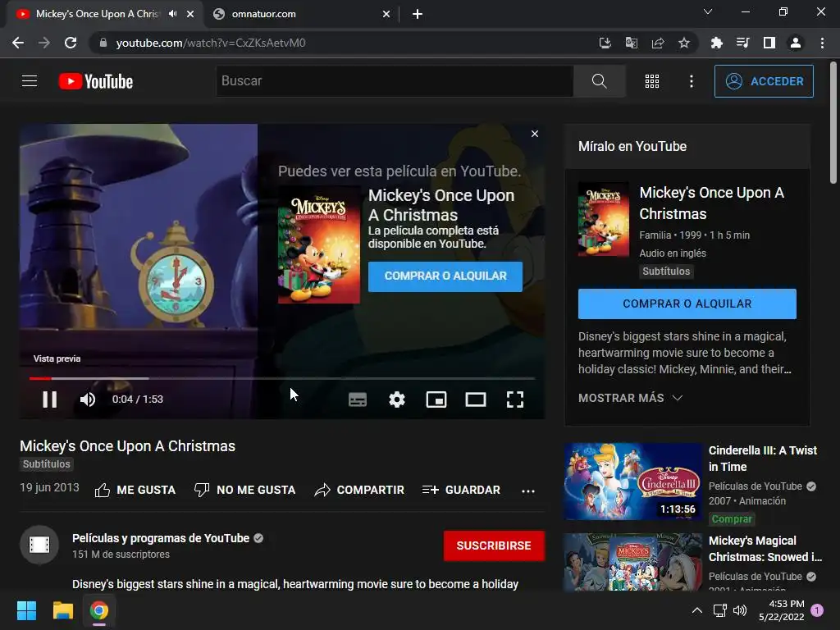Open Cinderella III: A Twist in Time title

tap(762, 459)
